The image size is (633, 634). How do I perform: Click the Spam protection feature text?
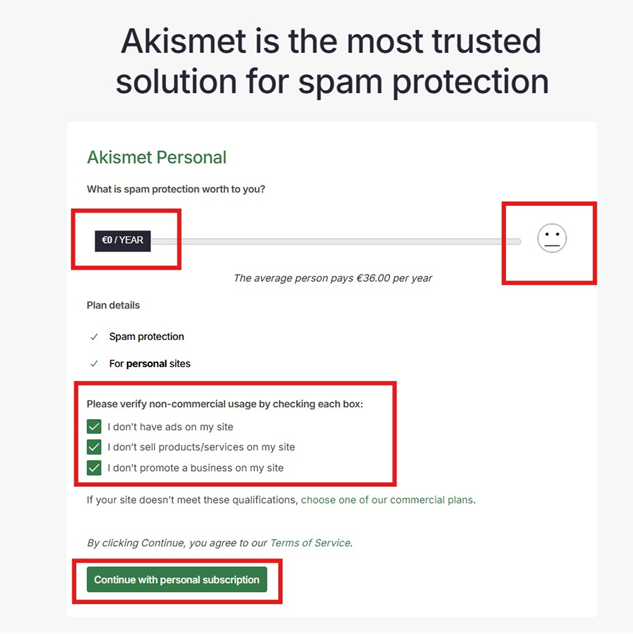146,336
